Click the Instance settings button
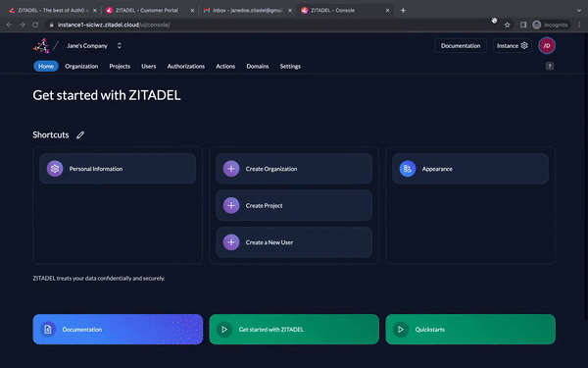Image resolution: width=588 pixels, height=368 pixels. tap(513, 46)
